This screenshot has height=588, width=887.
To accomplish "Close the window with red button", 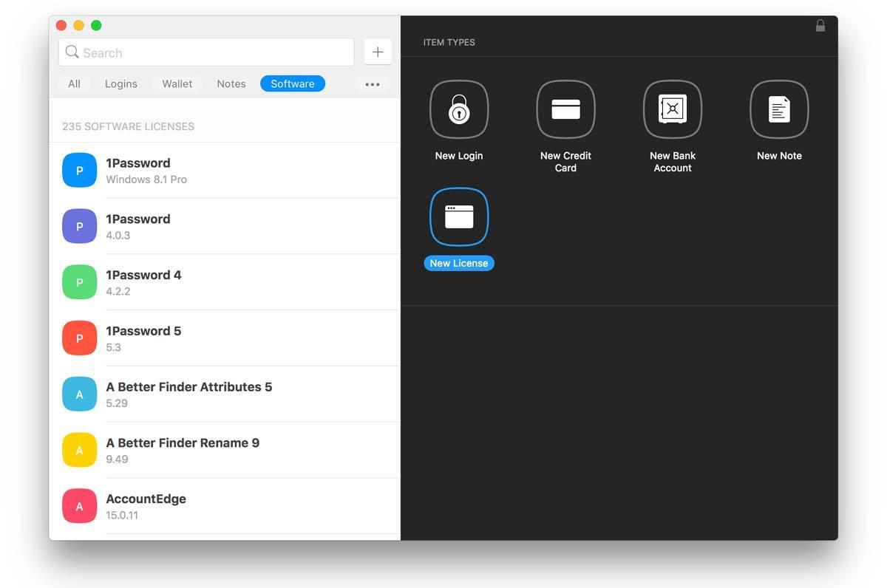I will tap(61, 25).
